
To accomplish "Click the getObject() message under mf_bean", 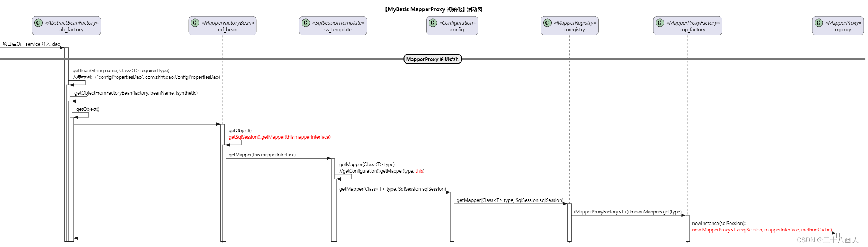I will pyautogui.click(x=240, y=130).
